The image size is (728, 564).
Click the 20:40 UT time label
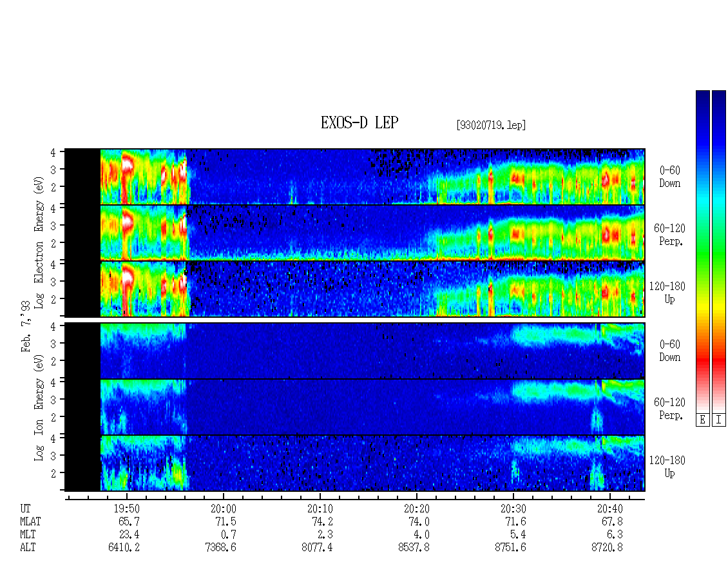tap(610, 509)
